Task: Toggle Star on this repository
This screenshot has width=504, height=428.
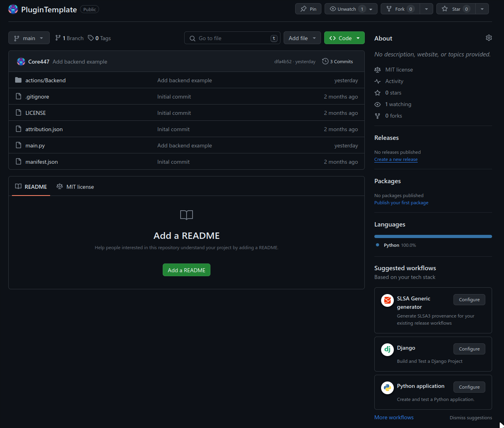Action: point(453,9)
